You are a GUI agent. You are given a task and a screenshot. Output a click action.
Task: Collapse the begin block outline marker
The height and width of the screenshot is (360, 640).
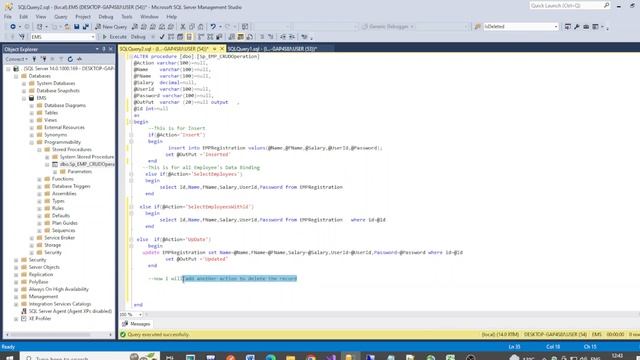(x=130, y=122)
